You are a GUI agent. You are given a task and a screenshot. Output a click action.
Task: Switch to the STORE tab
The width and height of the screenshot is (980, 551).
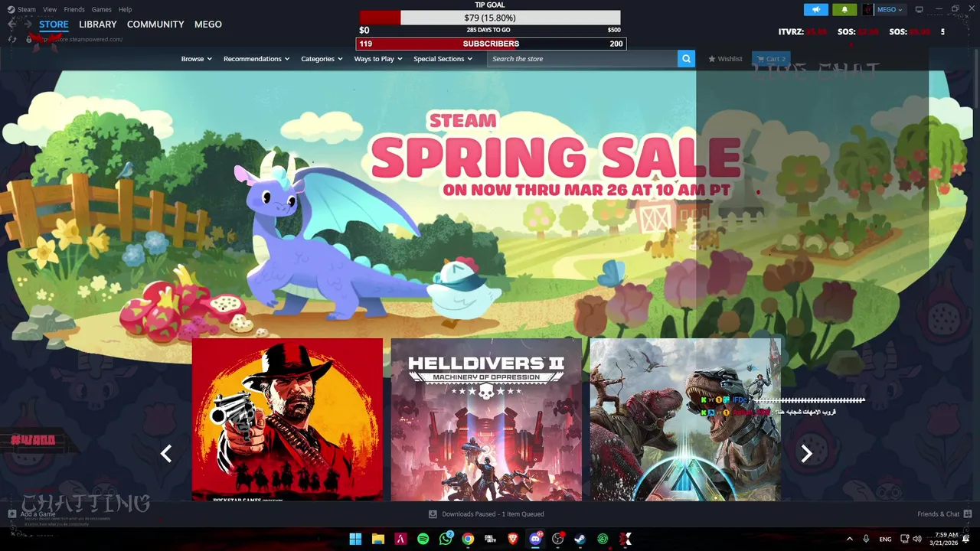coord(54,24)
